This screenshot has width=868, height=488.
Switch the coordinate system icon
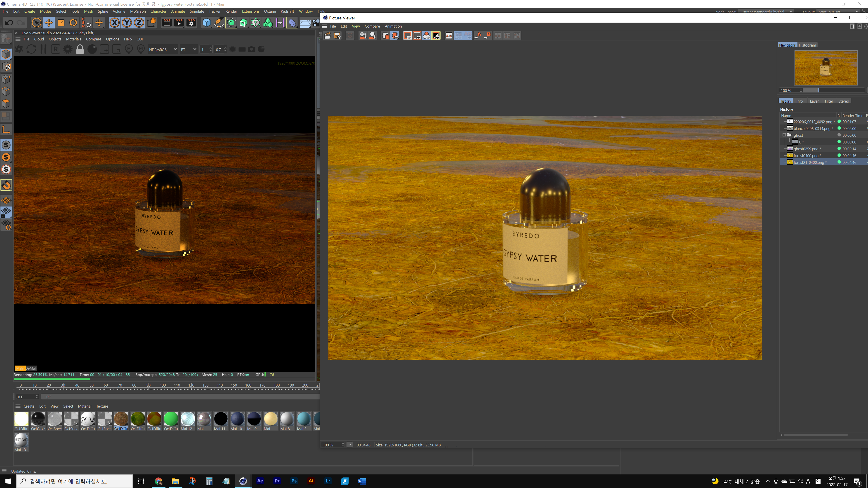pos(152,23)
